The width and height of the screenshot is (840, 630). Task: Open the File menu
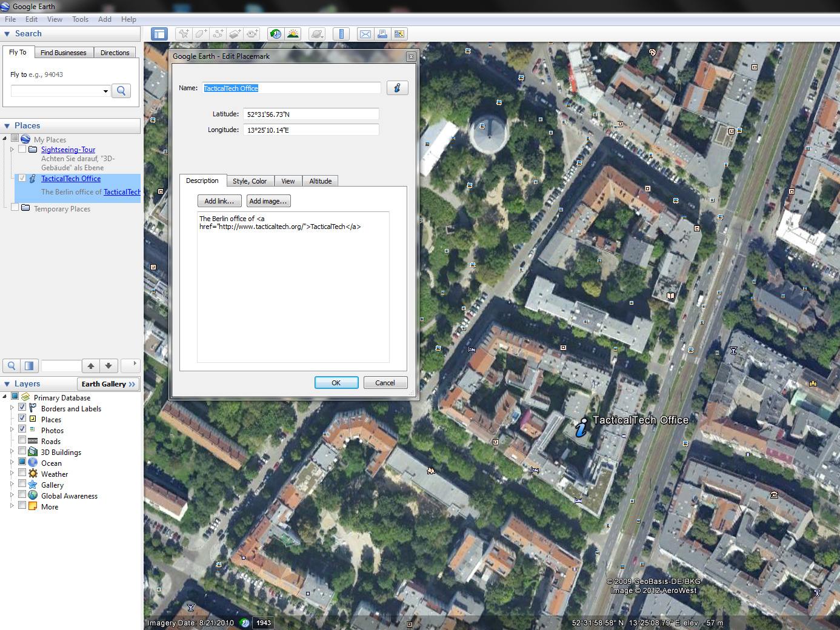(x=10, y=19)
